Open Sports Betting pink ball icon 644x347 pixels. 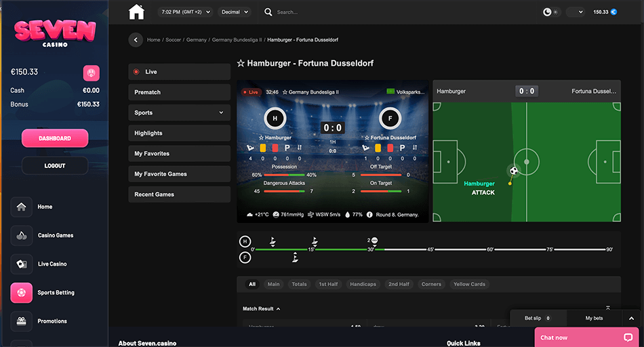click(22, 292)
